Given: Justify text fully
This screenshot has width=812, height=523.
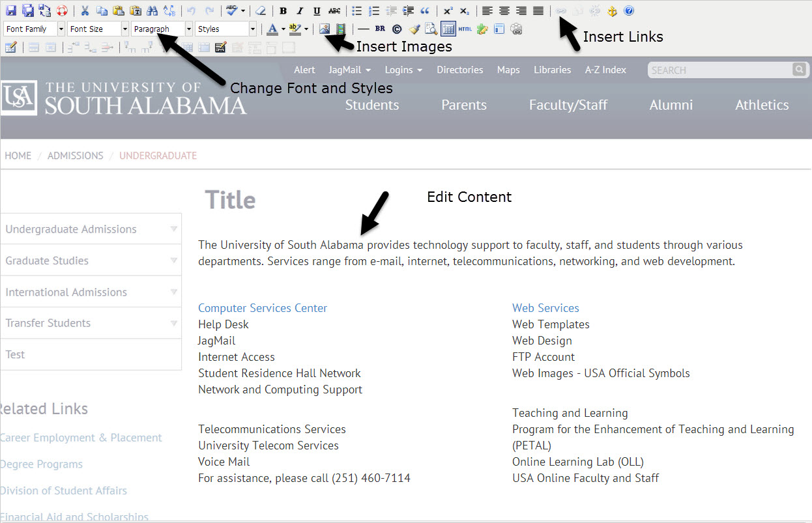Looking at the screenshot, I should (x=538, y=10).
